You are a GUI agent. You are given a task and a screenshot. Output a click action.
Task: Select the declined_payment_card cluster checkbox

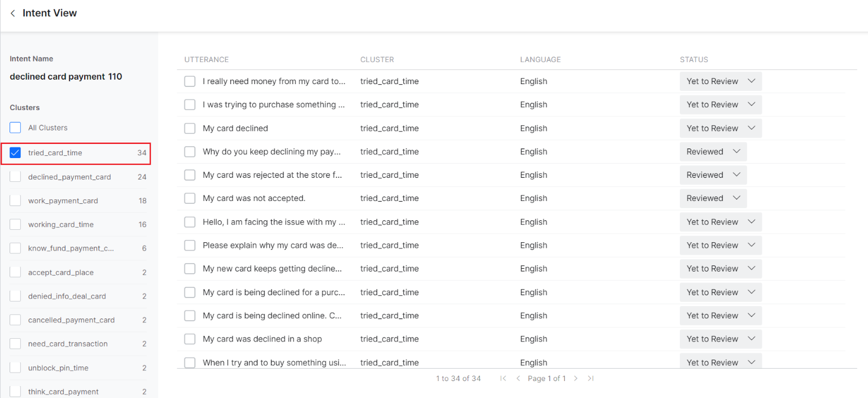tap(15, 177)
